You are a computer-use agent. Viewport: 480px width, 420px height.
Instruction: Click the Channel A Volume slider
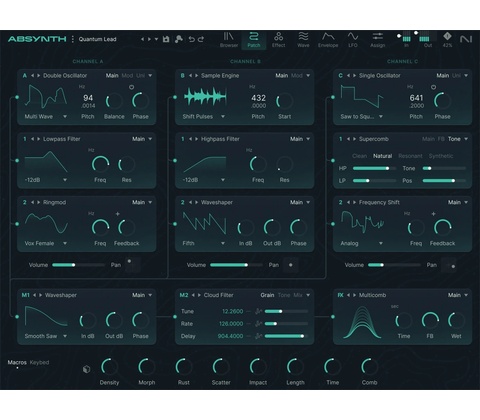79,265
